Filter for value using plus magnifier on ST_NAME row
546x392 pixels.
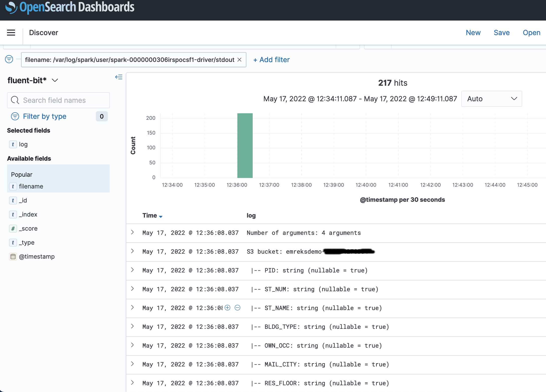(227, 308)
